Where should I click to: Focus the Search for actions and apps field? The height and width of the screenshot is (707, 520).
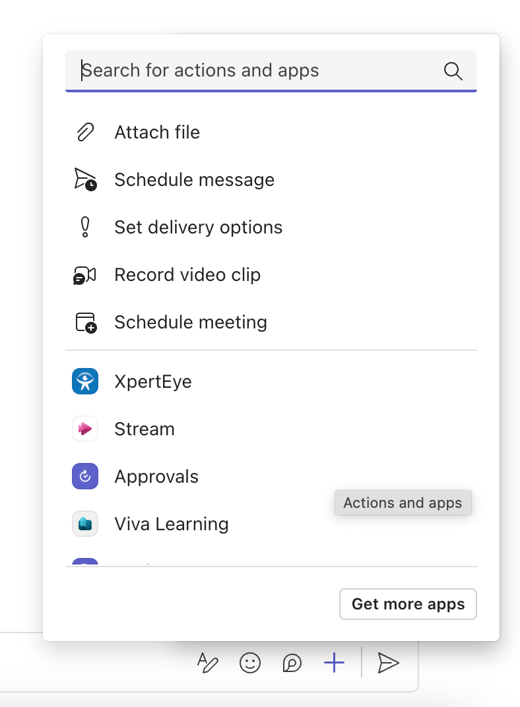click(271, 71)
